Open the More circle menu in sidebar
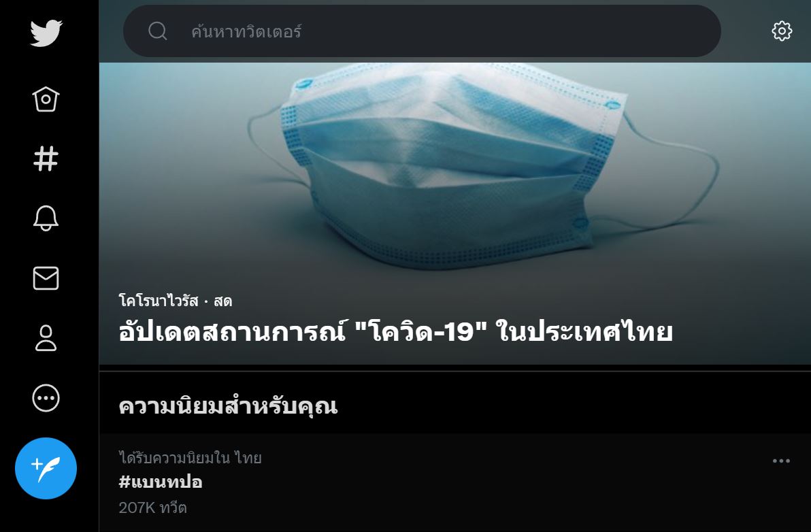Screen dimensions: 811x532 (46, 398)
